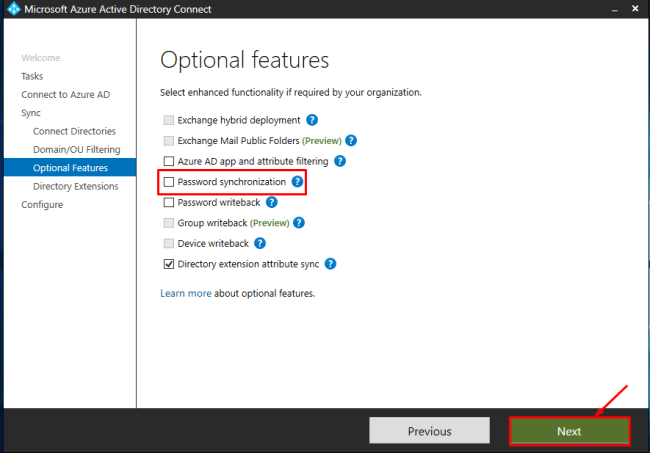Image resolution: width=650 pixels, height=453 pixels.
Task: Enable Azure AD app and attribute filtering
Action: (x=169, y=161)
